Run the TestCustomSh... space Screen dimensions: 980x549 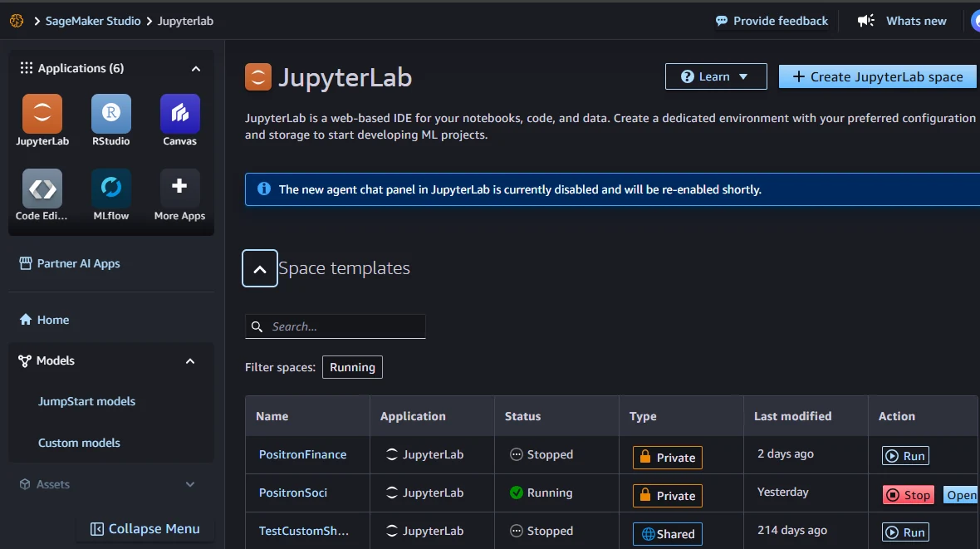click(x=905, y=532)
